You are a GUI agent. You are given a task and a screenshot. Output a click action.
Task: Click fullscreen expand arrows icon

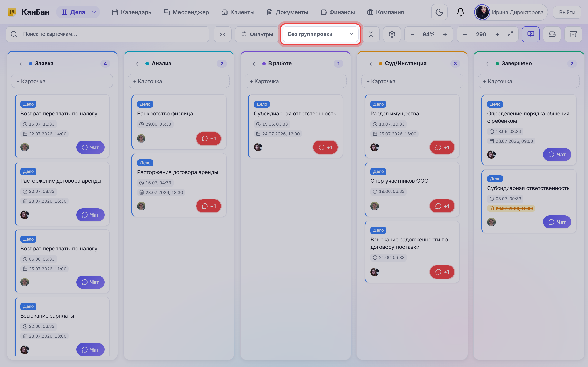pos(510,34)
